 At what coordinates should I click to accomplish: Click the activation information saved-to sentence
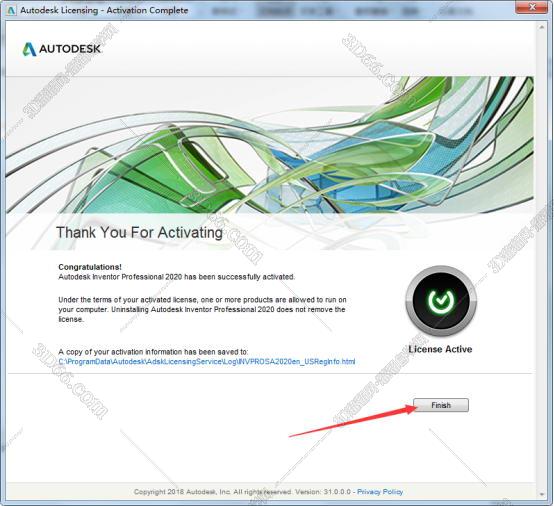[153, 352]
